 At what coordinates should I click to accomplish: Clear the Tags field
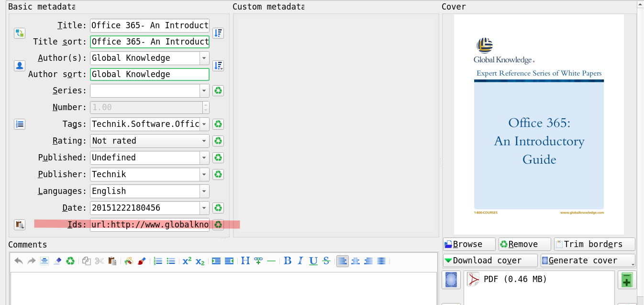[218, 124]
